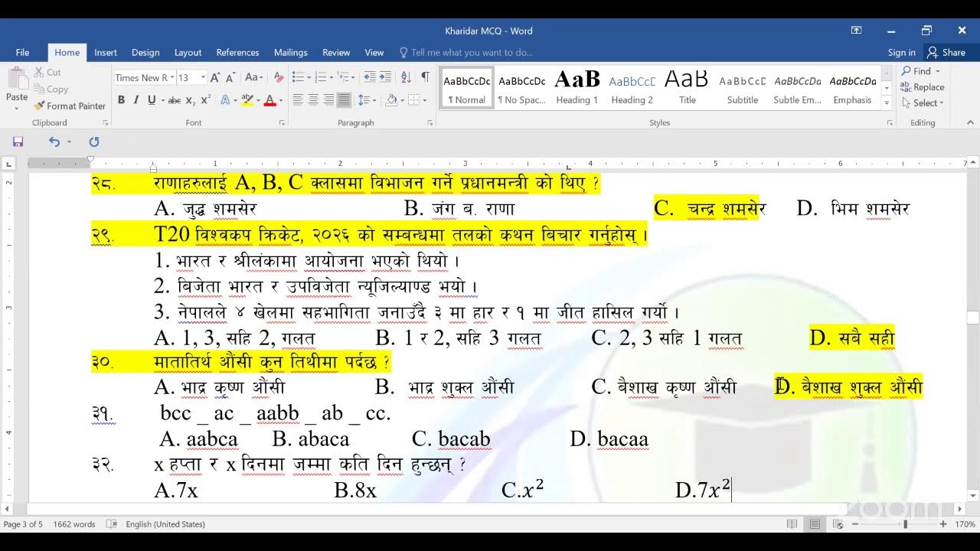Click the Clear All Formatting icon

(x=279, y=77)
